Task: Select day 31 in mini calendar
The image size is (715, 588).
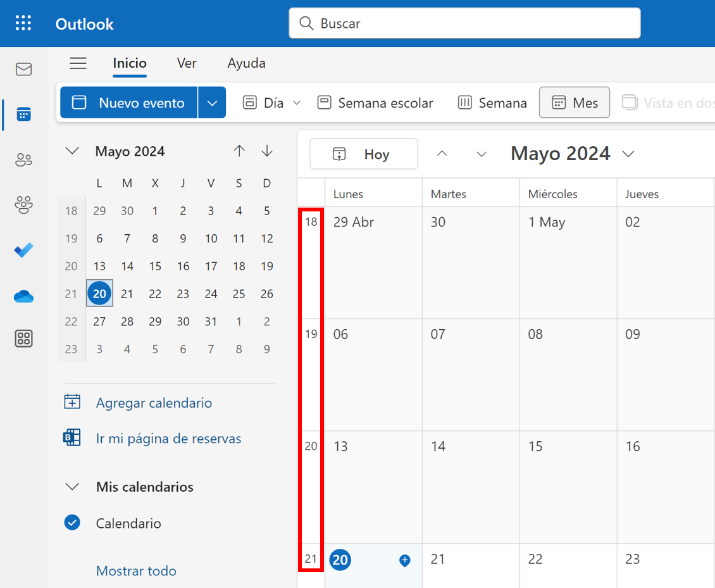Action: click(x=211, y=322)
